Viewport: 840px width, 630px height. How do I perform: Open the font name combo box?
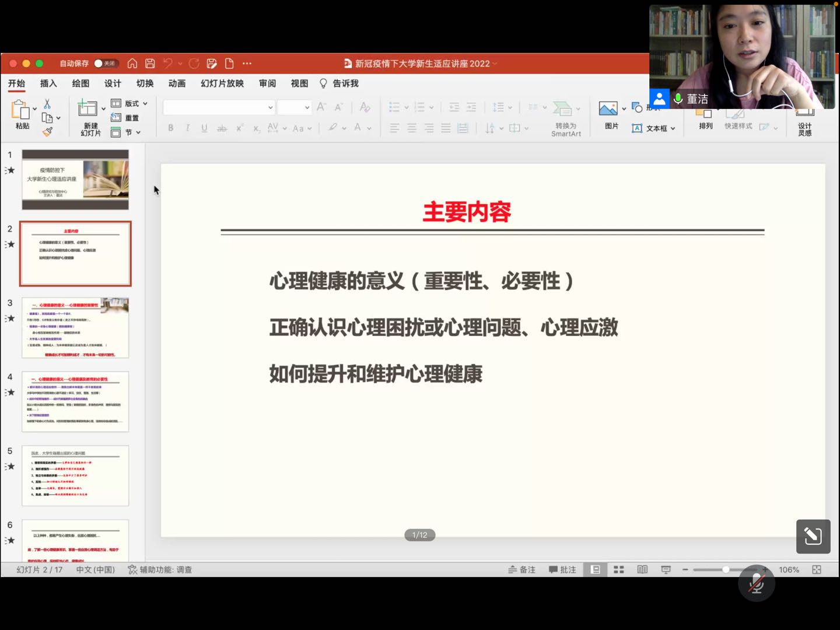click(x=219, y=107)
